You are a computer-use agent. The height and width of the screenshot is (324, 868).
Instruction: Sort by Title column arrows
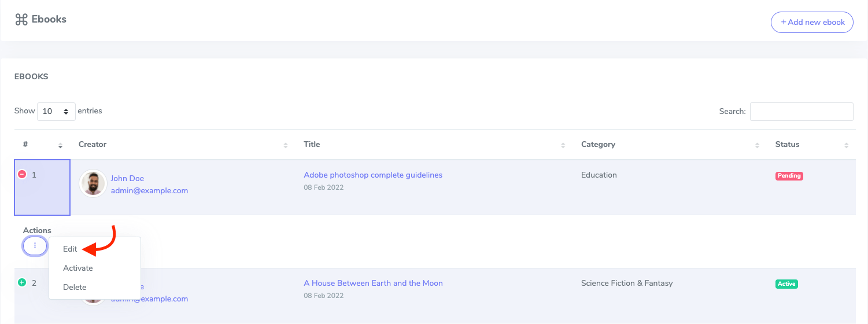click(x=563, y=145)
